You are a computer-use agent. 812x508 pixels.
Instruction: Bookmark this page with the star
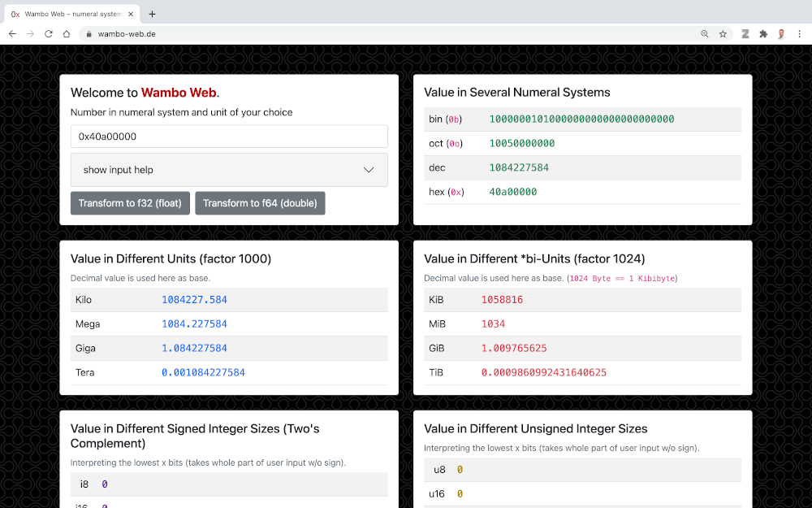coord(723,33)
